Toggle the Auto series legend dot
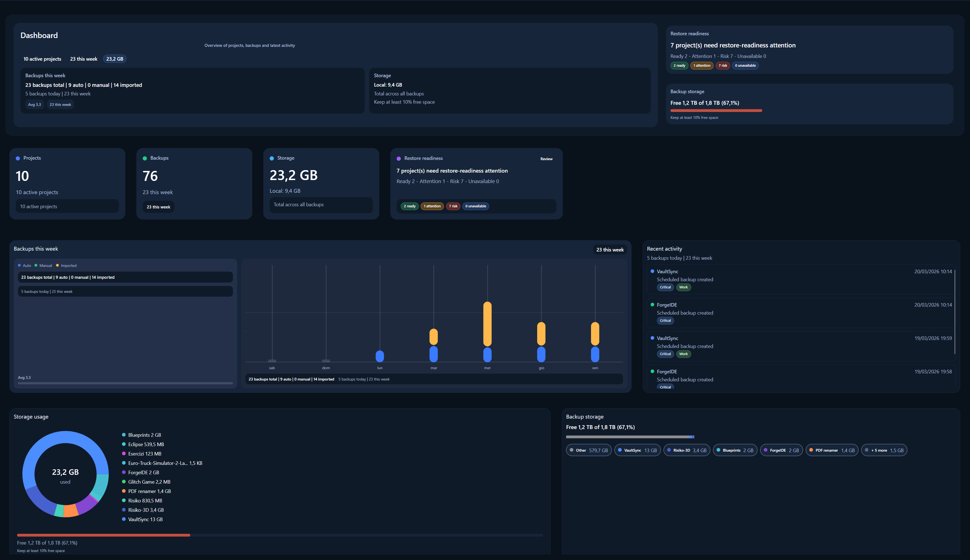Image resolution: width=970 pixels, height=560 pixels. (x=19, y=265)
